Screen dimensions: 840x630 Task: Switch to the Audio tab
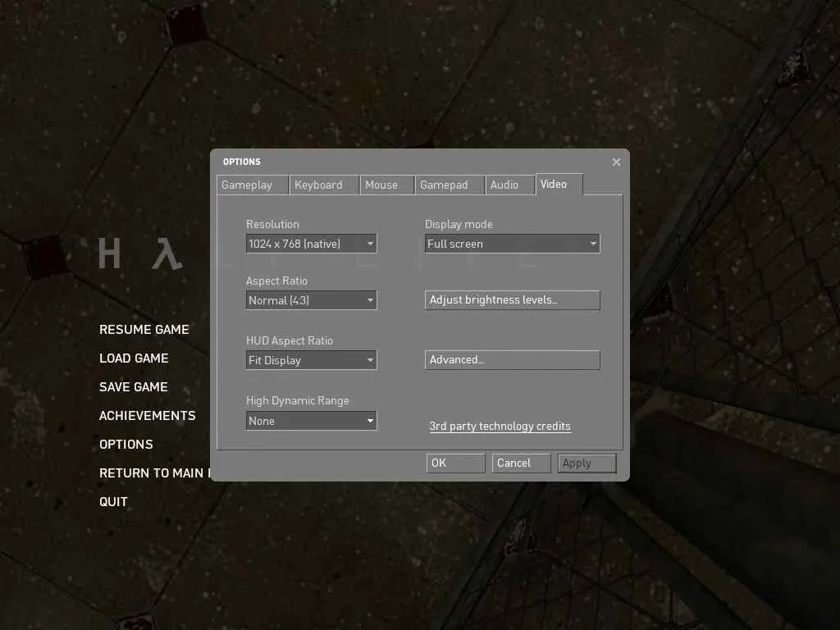click(x=510, y=185)
